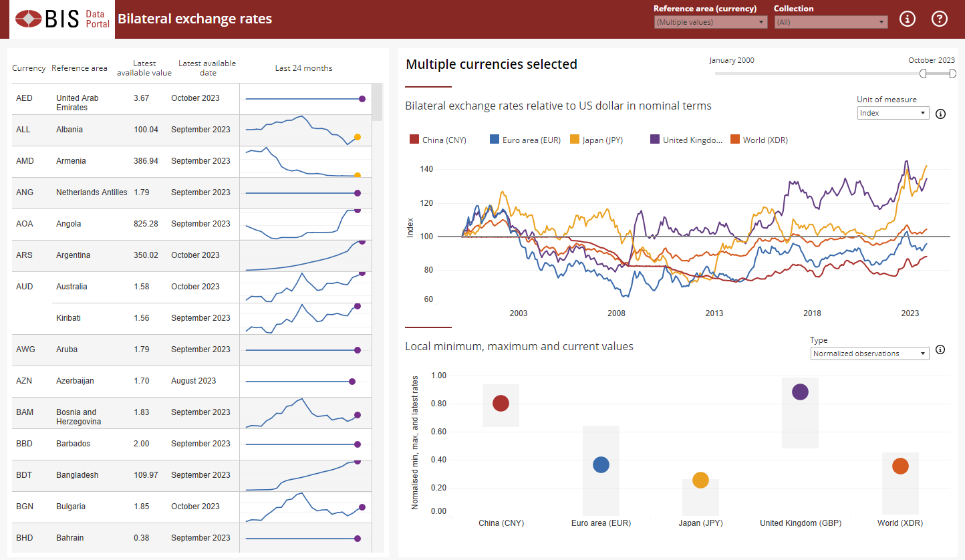Image resolution: width=965 pixels, height=560 pixels.
Task: Click the yellow marker on Albania sparkline
Action: pos(358,137)
